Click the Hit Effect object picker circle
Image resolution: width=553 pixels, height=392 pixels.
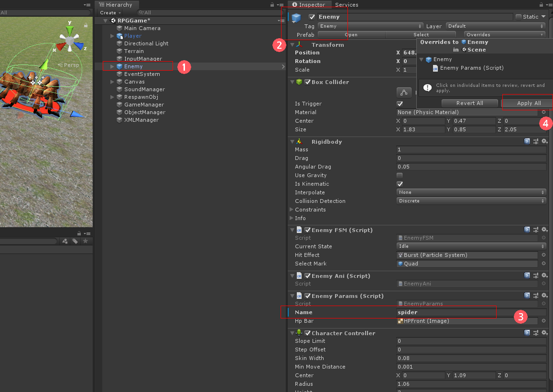point(543,254)
